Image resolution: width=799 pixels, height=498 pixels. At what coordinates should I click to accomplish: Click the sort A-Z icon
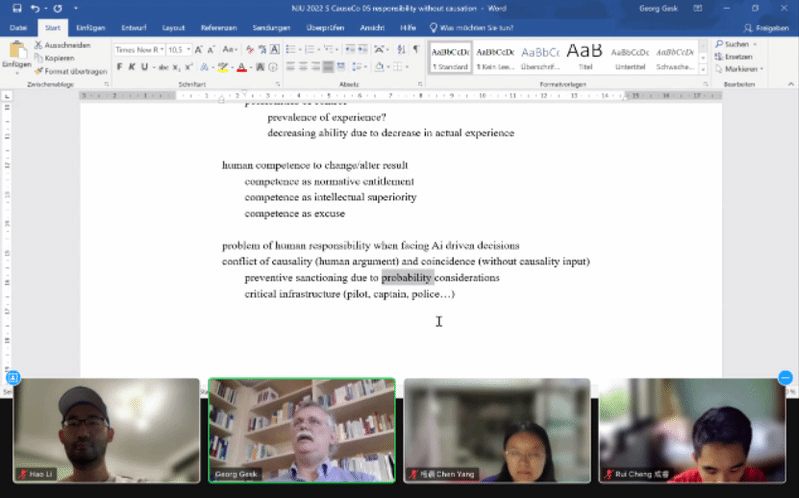coord(401,49)
